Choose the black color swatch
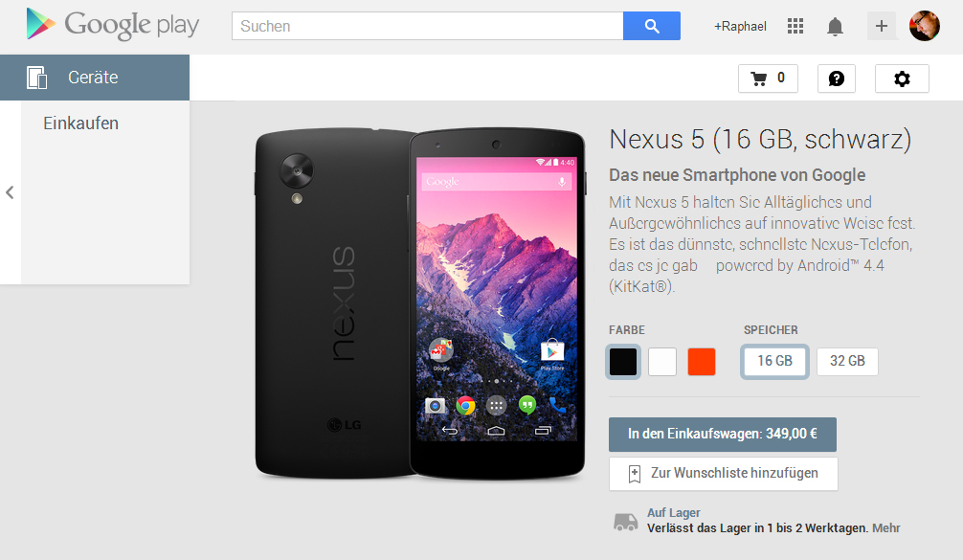Screen dimensions: 963x560 click(623, 362)
